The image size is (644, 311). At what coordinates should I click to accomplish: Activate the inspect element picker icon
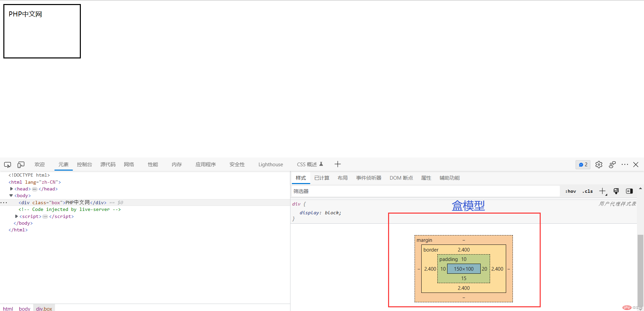[7, 165]
